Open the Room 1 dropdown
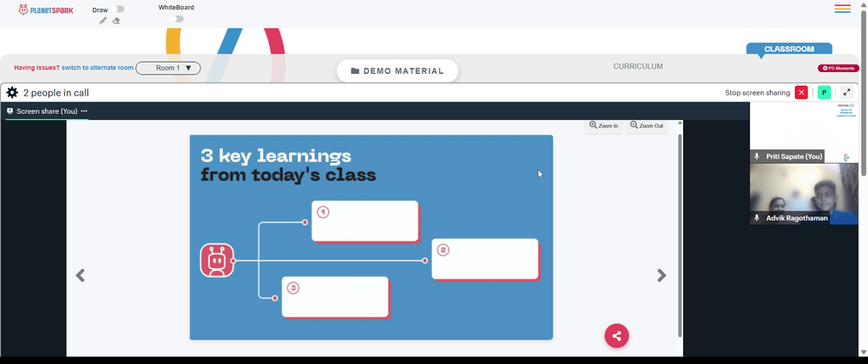This screenshot has width=868, height=364. 168,68
